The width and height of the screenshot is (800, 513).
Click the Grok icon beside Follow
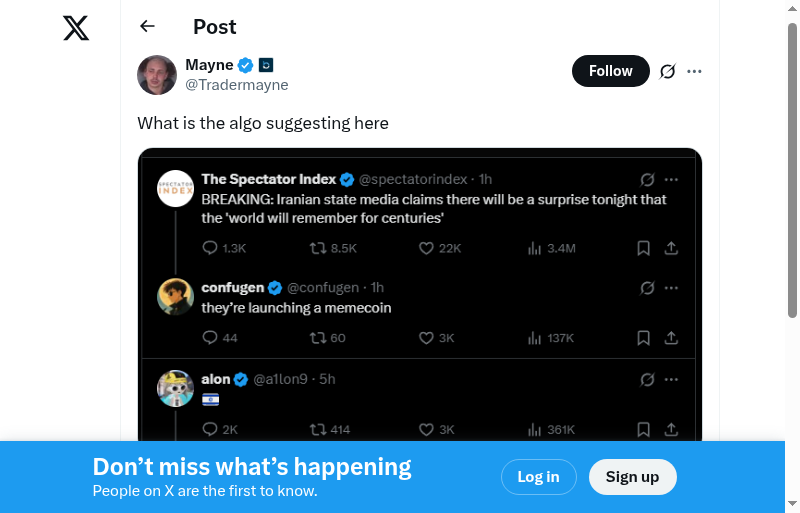tap(668, 71)
